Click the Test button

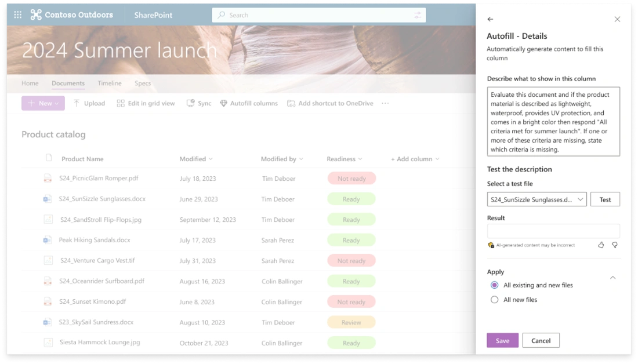[x=605, y=198]
